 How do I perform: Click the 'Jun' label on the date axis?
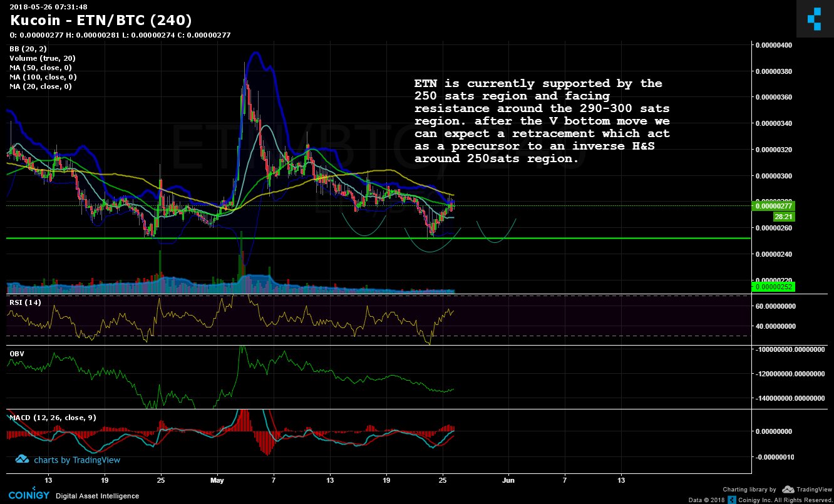[x=508, y=481]
